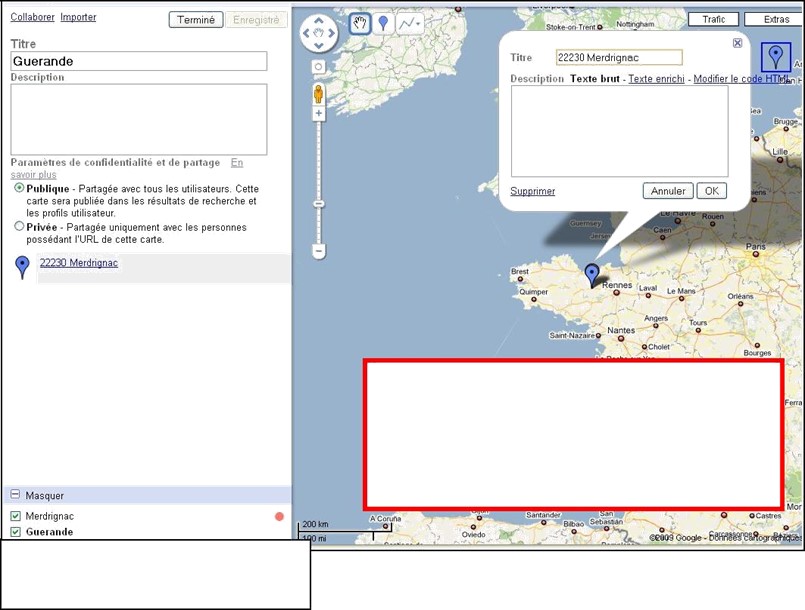Delete the placemark with Supprimer

(532, 191)
